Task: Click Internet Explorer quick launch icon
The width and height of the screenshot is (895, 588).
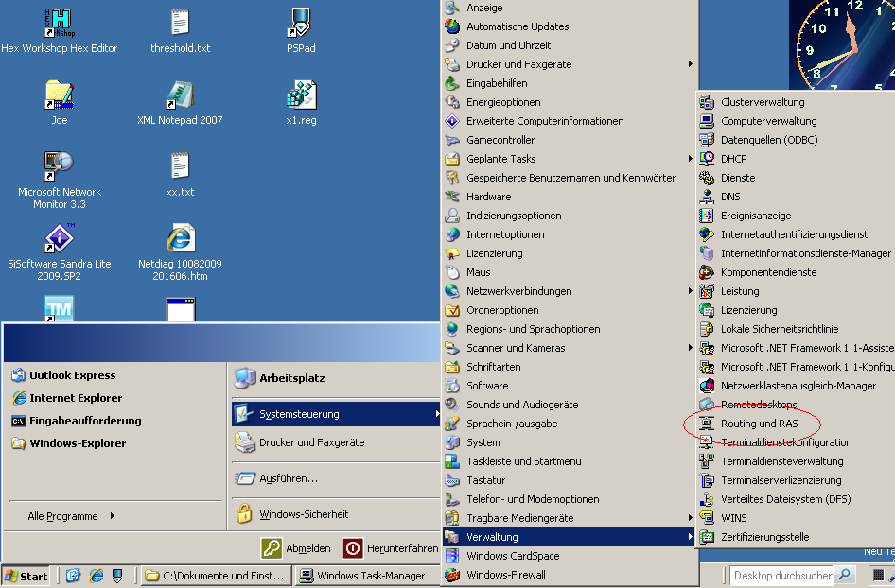Action: (96, 576)
